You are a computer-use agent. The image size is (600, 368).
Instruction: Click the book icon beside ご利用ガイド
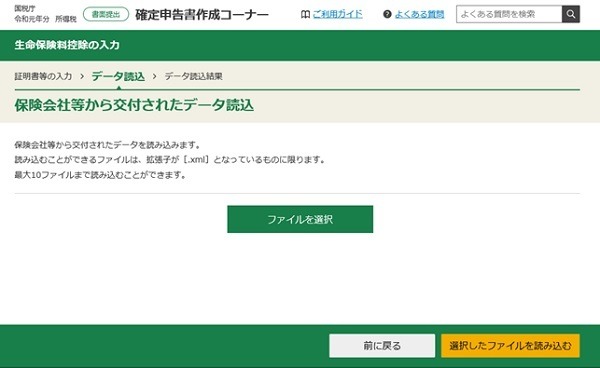pyautogui.click(x=305, y=15)
